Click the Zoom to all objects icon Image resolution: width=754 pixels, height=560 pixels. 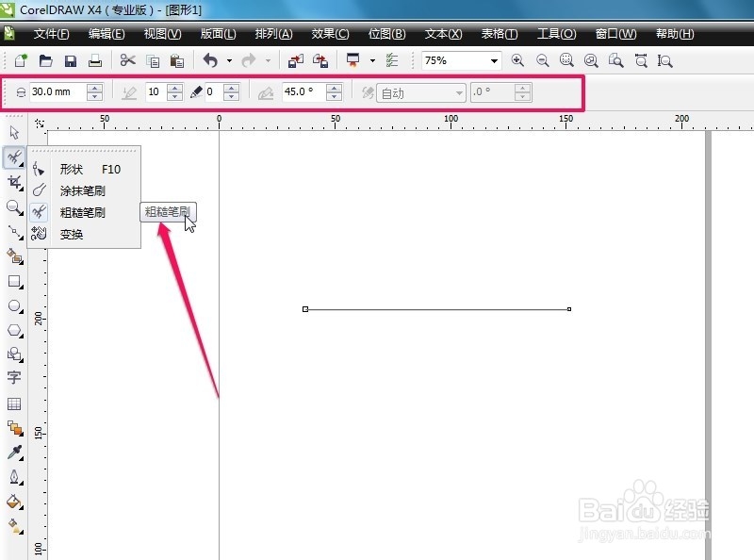(591, 60)
